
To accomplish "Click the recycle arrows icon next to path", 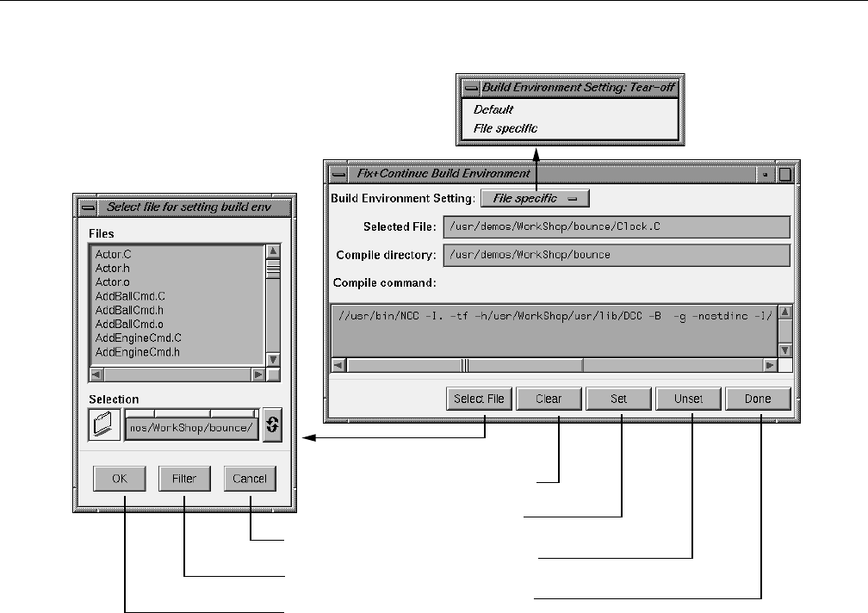I will click(x=272, y=425).
